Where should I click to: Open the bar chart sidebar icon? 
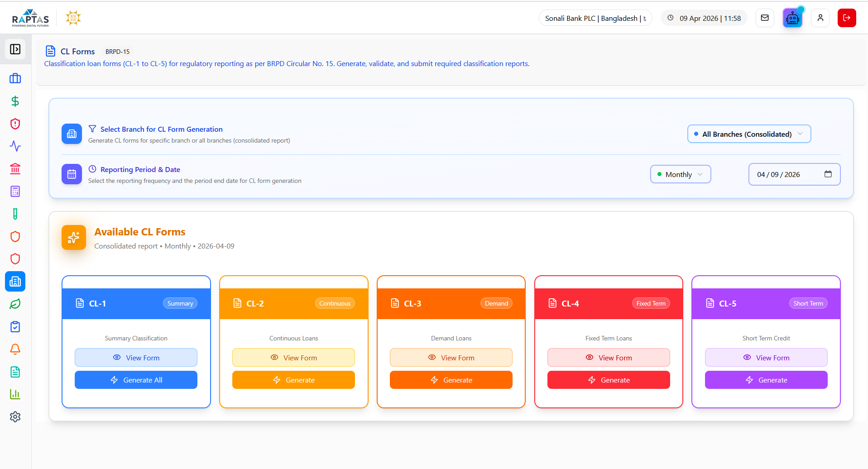(x=15, y=394)
